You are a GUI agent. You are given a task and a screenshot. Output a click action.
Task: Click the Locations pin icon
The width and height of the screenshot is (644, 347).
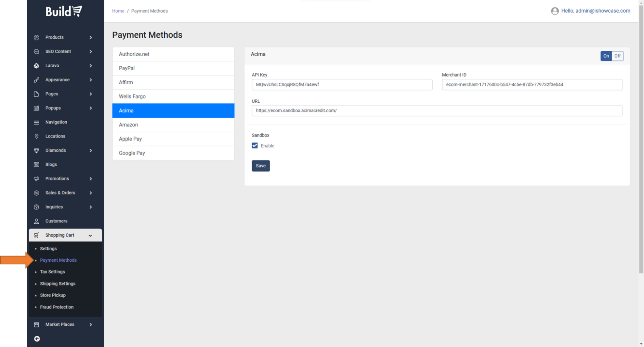point(36,136)
